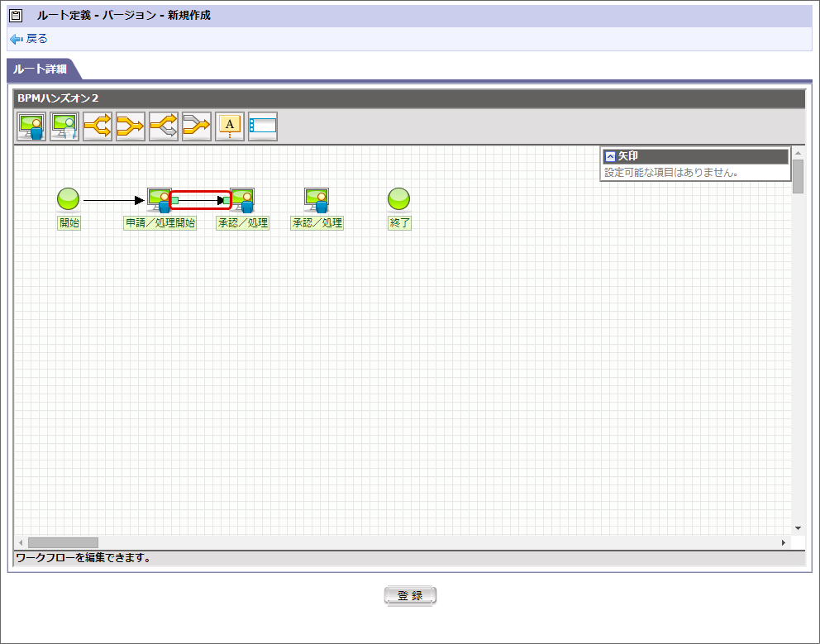Click the green 開始 start node circle
820x644 pixels.
click(x=68, y=198)
